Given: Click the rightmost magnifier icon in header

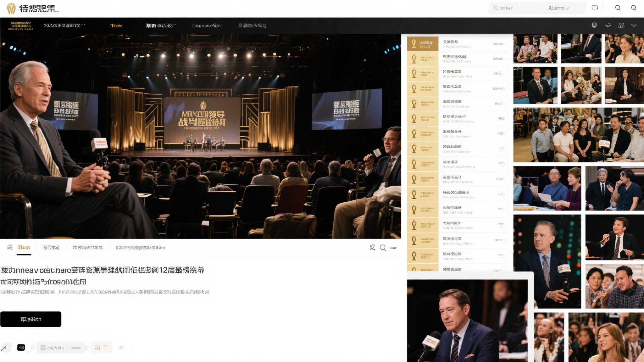Looking at the screenshot, I should [x=634, y=8].
